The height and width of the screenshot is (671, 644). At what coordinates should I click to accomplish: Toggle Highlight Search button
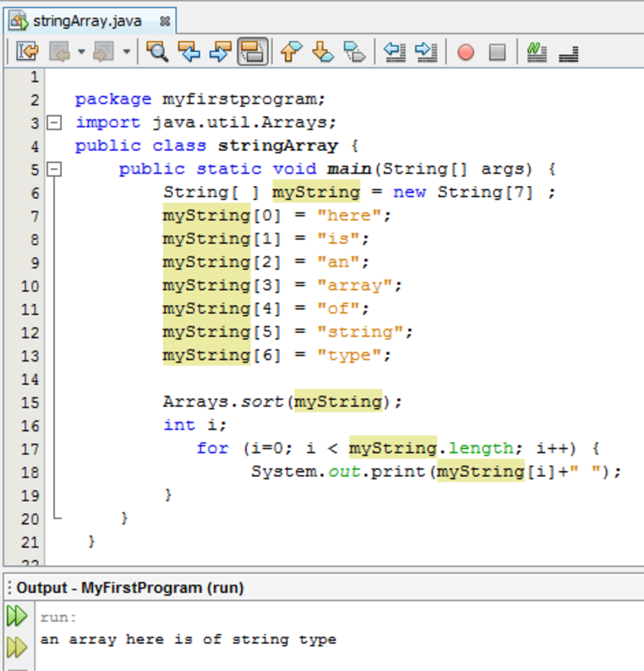click(x=252, y=52)
